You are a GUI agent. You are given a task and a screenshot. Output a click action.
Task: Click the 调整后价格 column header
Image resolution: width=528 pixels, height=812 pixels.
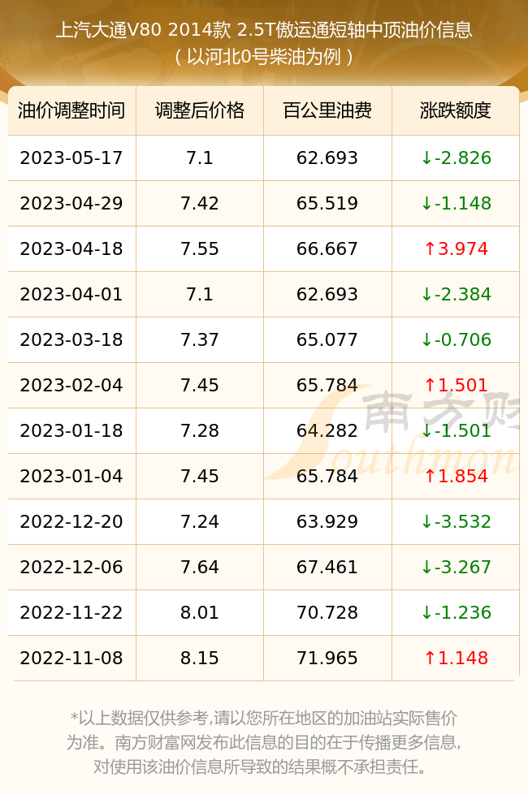coord(200,110)
